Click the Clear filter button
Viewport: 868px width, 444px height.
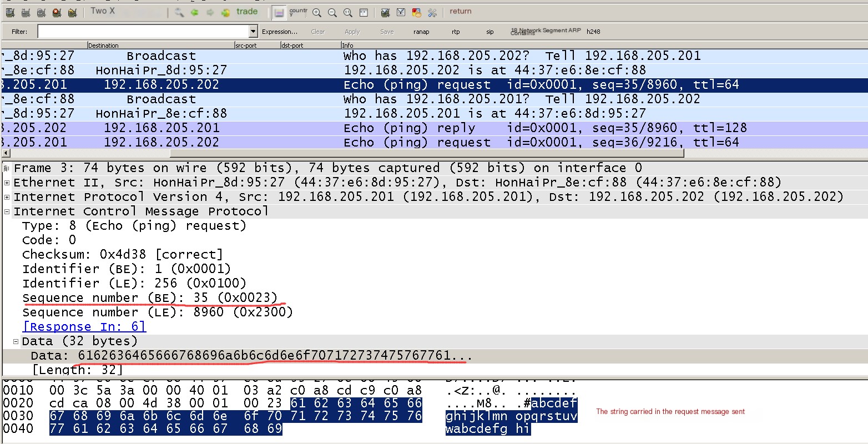318,32
